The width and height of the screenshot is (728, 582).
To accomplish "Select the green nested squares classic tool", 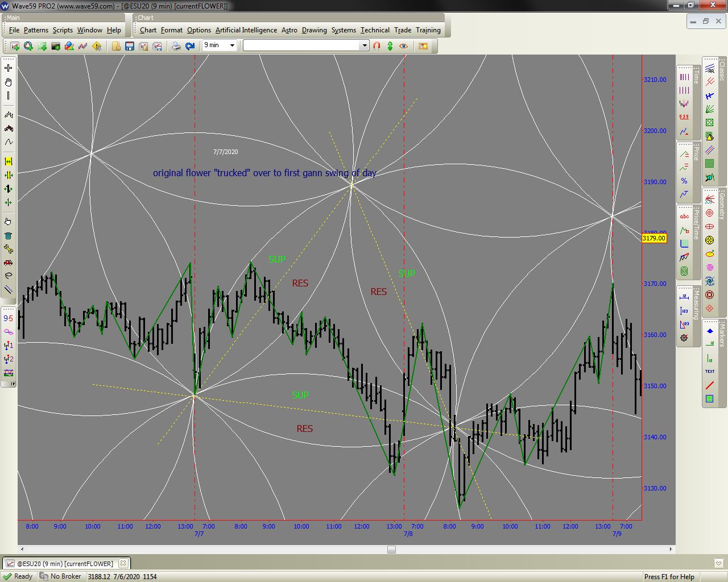I will coord(710,164).
